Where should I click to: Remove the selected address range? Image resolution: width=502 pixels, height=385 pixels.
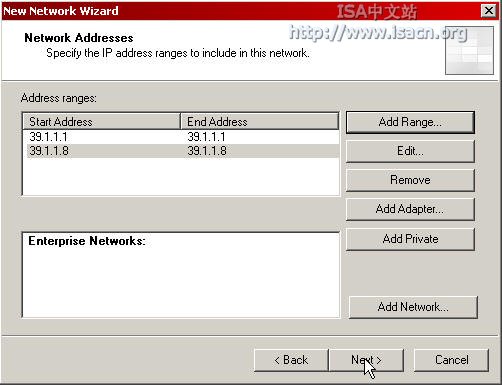click(410, 180)
